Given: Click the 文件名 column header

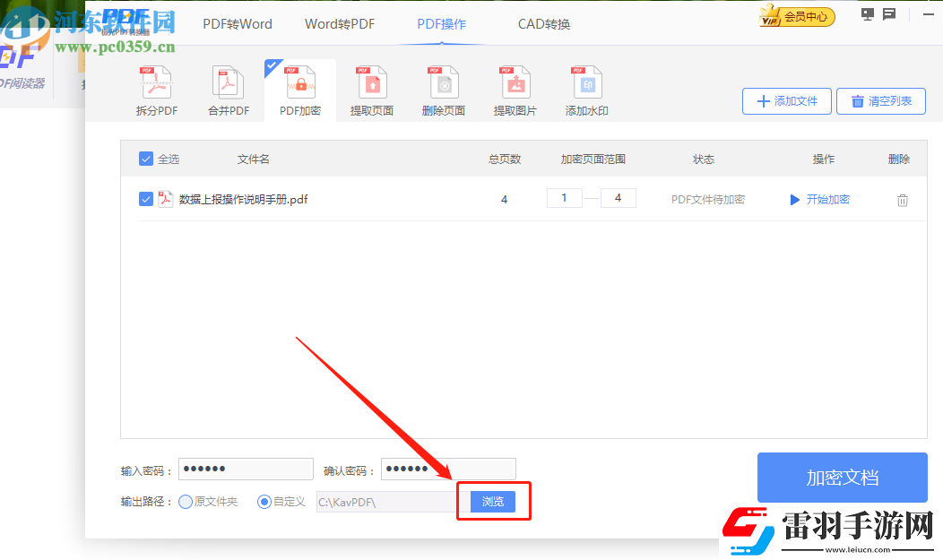Looking at the screenshot, I should (253, 159).
